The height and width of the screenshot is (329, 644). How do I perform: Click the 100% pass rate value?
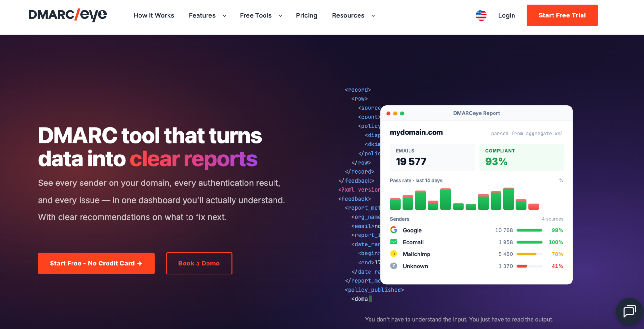[556, 242]
